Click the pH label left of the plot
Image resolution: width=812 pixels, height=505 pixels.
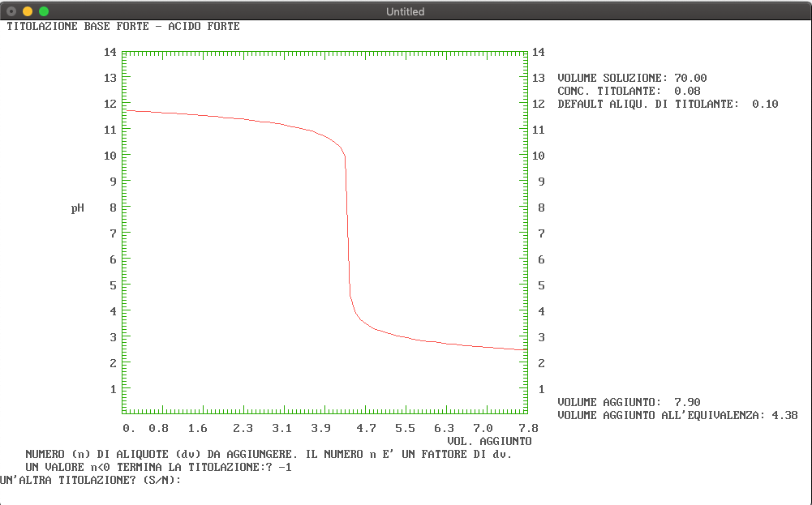pyautogui.click(x=78, y=208)
